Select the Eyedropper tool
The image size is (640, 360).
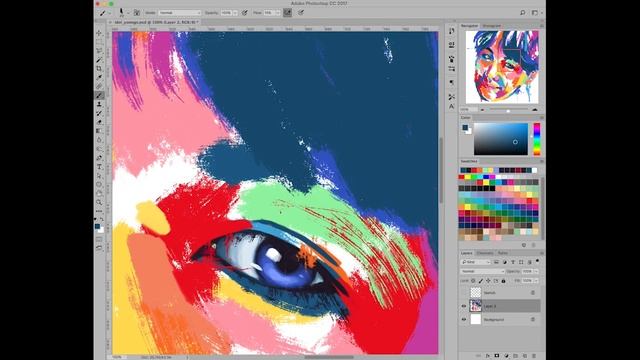click(x=99, y=78)
